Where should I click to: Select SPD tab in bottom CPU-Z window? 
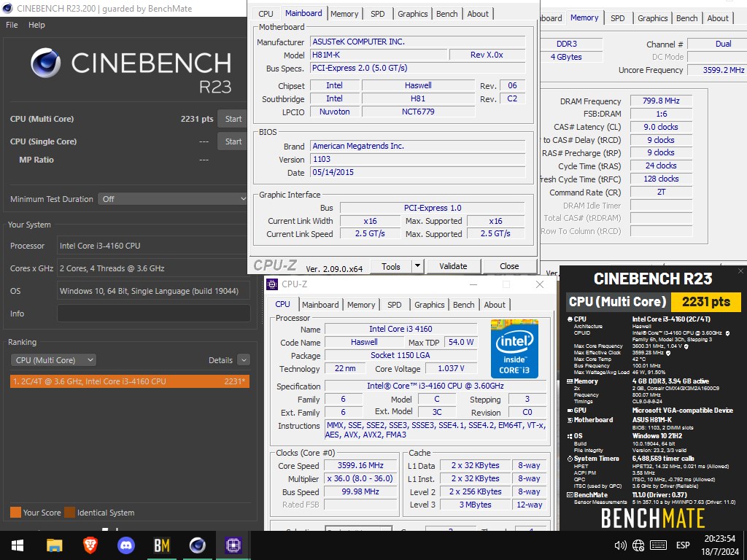(x=395, y=305)
